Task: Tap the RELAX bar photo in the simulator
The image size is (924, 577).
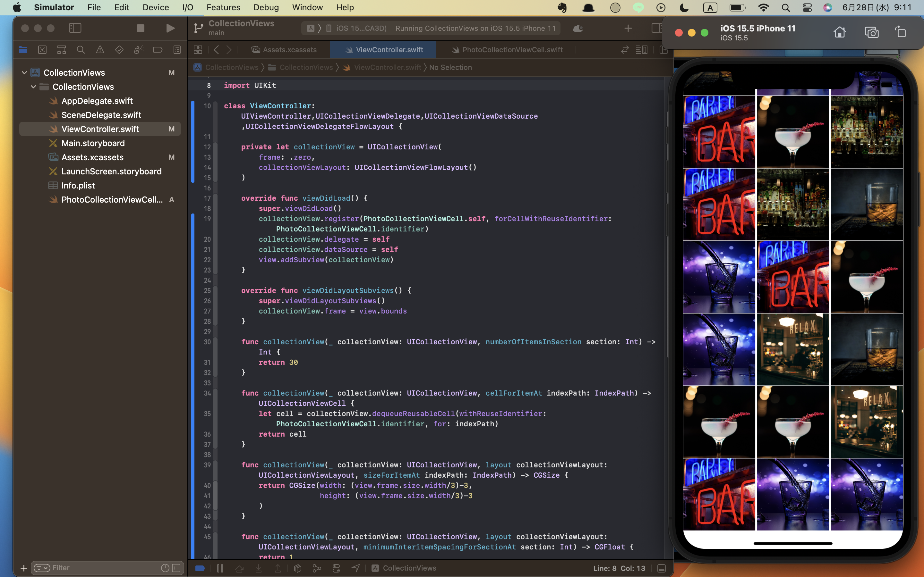Action: tap(793, 349)
